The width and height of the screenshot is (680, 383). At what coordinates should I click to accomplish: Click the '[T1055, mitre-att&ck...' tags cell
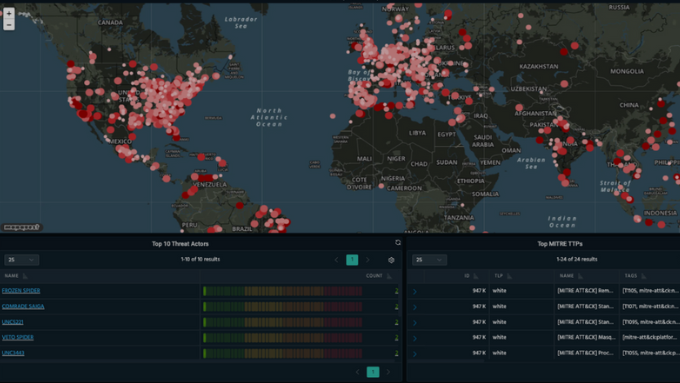[x=651, y=353]
